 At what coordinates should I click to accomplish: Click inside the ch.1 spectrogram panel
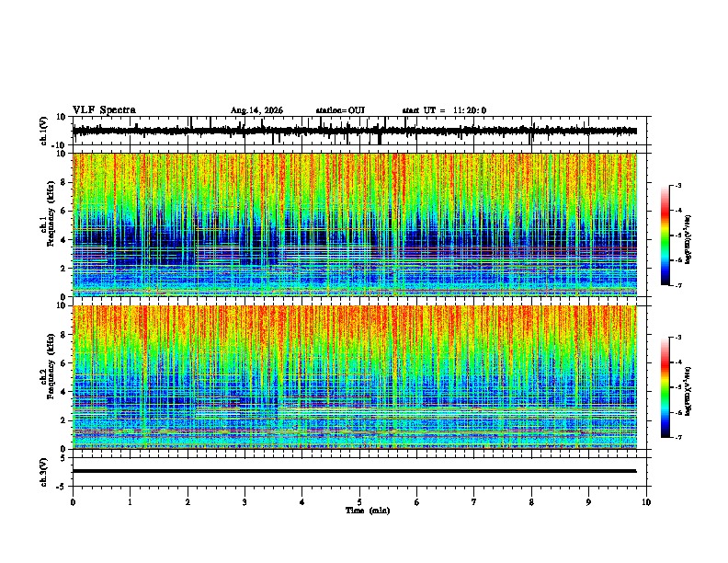pyautogui.click(x=355, y=224)
